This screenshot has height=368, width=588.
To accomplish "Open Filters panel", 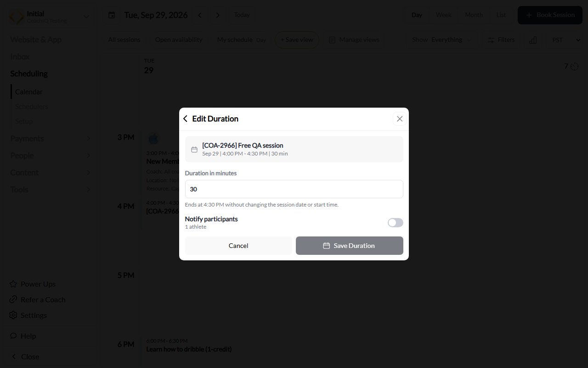I will (x=501, y=40).
